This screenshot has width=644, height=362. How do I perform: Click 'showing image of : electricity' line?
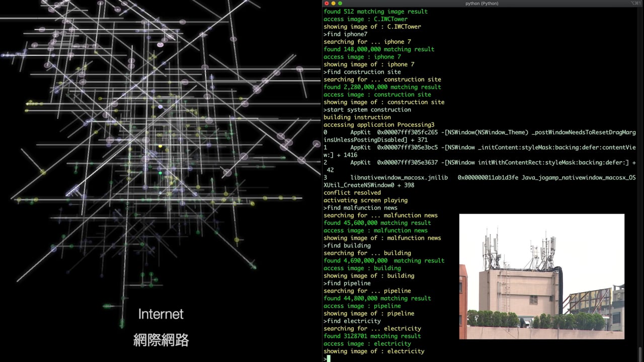pyautogui.click(x=374, y=351)
